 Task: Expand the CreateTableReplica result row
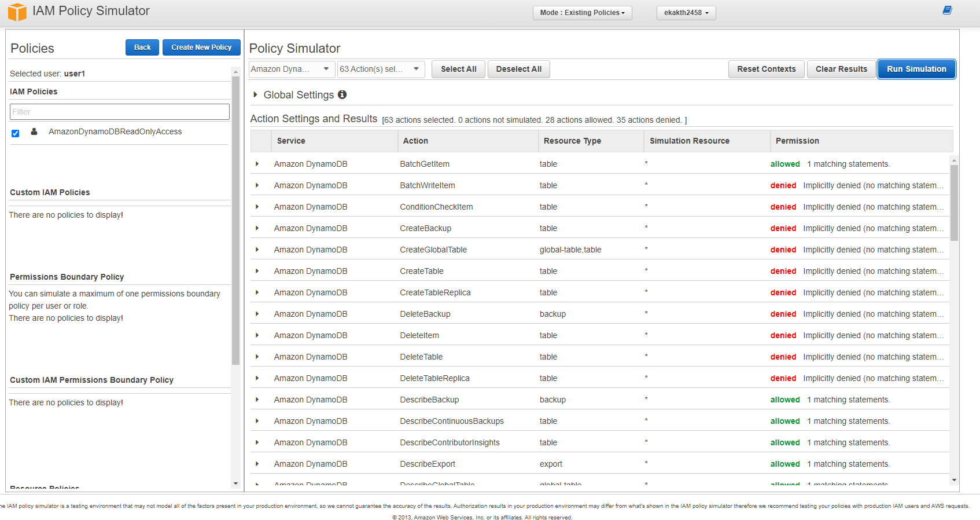(x=257, y=292)
